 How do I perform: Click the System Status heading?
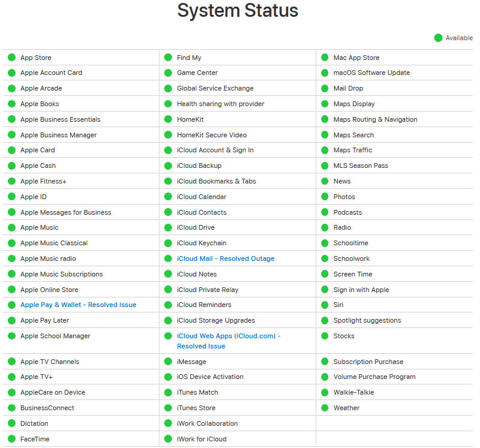tap(238, 11)
